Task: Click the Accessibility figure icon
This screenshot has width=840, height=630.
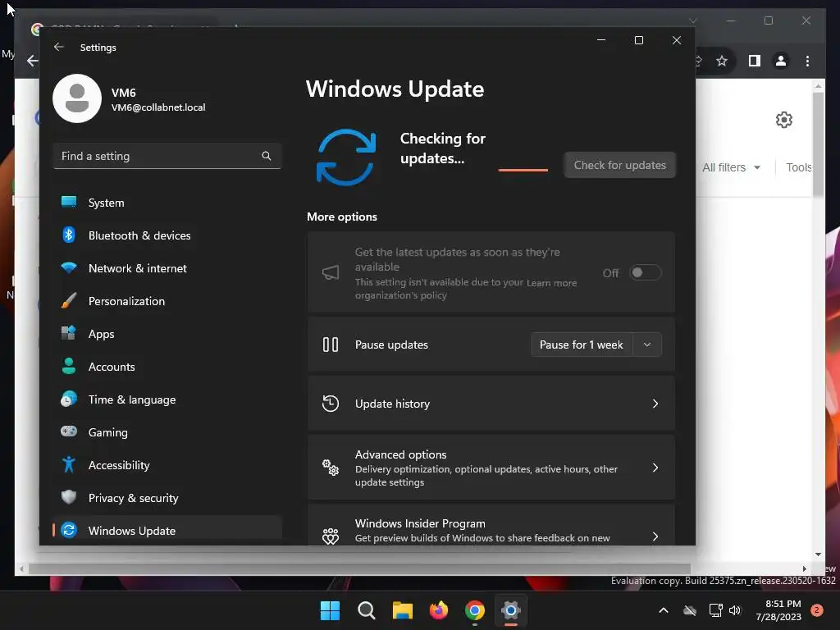Action: click(x=69, y=464)
